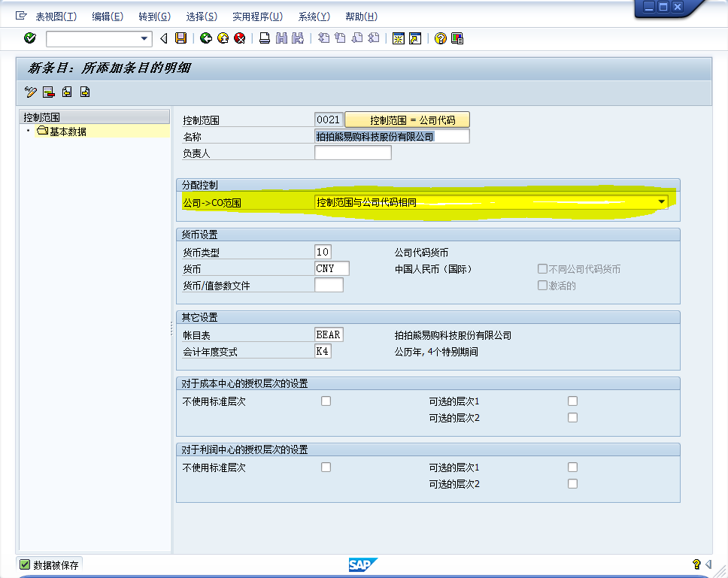Jump to first page icon

tap(323, 38)
